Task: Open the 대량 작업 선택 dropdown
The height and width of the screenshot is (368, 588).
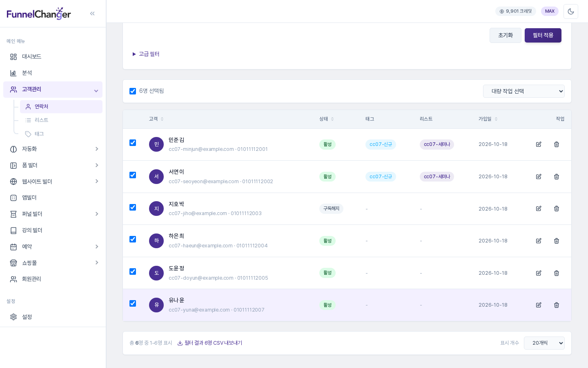Action: 524,91
